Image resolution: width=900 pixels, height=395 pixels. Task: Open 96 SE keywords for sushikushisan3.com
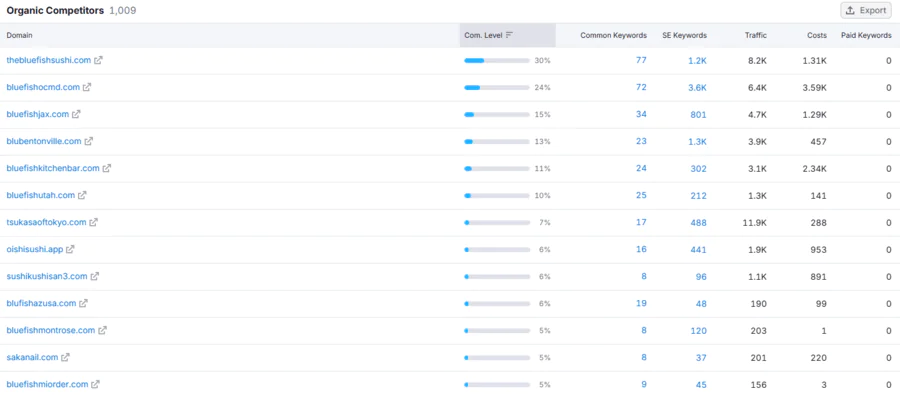pyautogui.click(x=701, y=277)
